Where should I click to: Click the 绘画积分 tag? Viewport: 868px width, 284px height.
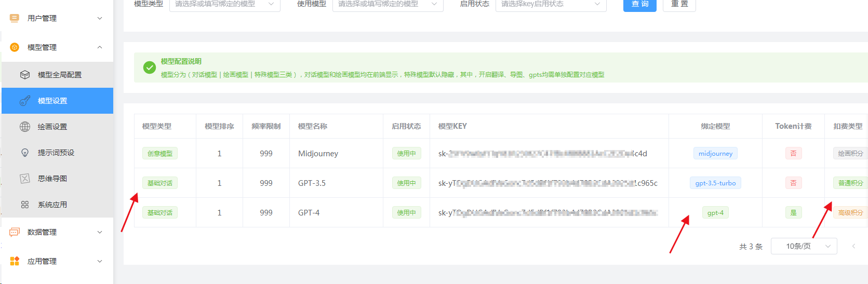click(x=850, y=154)
